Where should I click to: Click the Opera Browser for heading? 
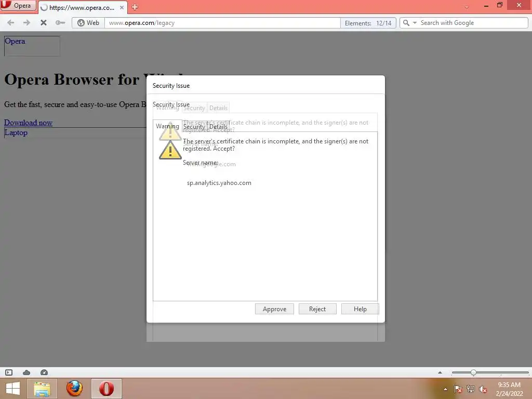[x=72, y=79]
